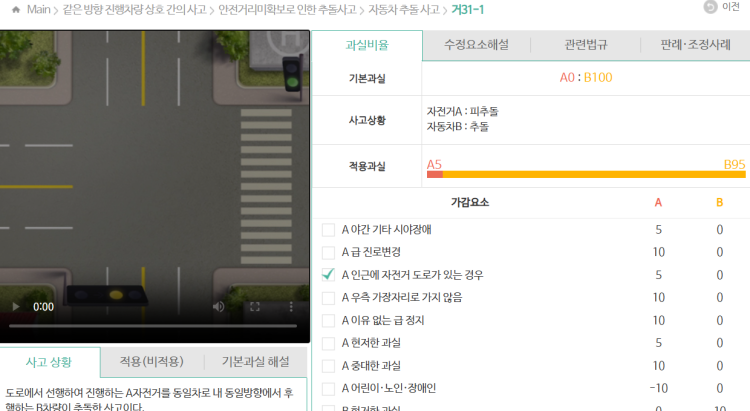Open the 관련법규 tab
The height and width of the screenshot is (411, 750).
click(x=585, y=45)
